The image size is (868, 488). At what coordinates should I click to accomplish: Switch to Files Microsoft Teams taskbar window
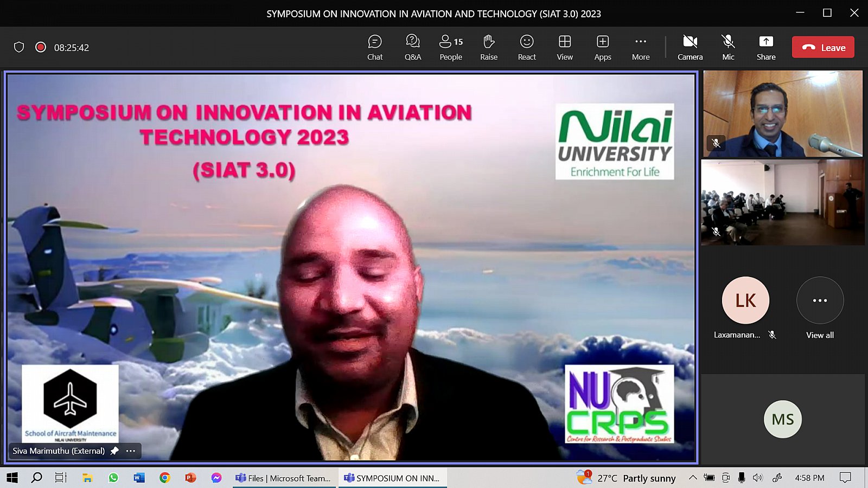283,478
